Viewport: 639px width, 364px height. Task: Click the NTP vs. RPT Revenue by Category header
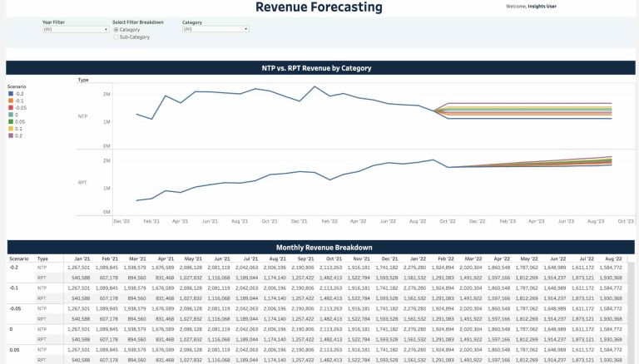320,68
